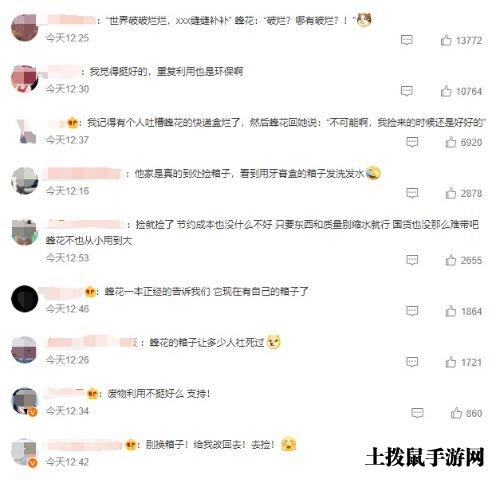Reply to the 12:16 comment
This screenshot has width=500, height=479.
point(412,193)
